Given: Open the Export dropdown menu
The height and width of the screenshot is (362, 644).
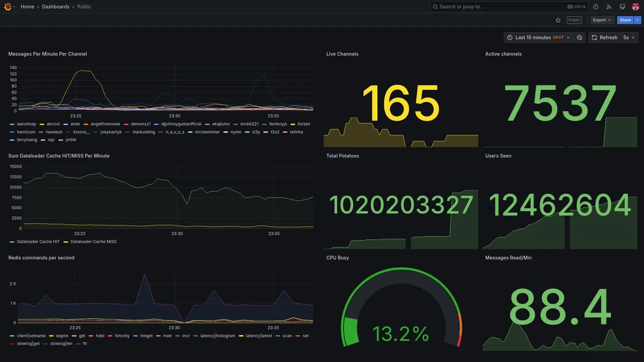Looking at the screenshot, I should point(602,20).
